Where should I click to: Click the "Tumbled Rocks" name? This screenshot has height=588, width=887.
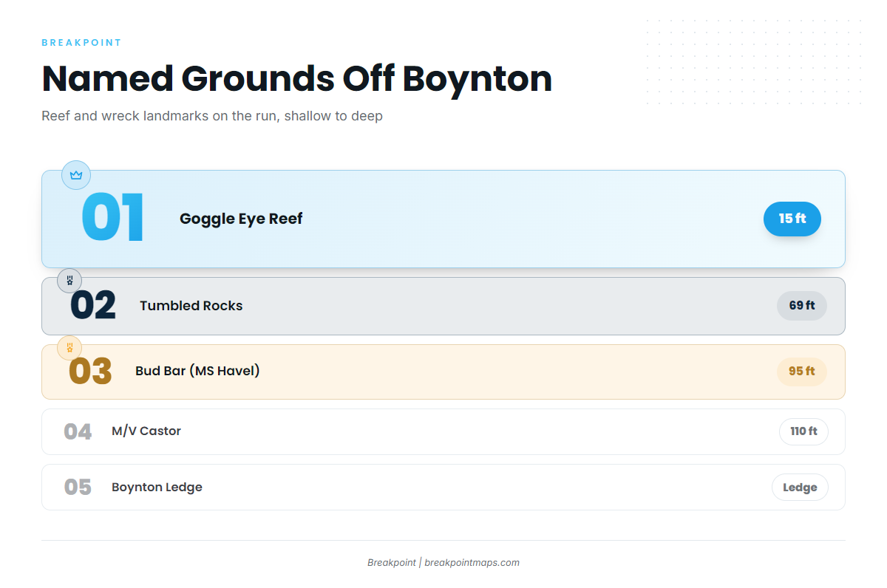tap(191, 306)
